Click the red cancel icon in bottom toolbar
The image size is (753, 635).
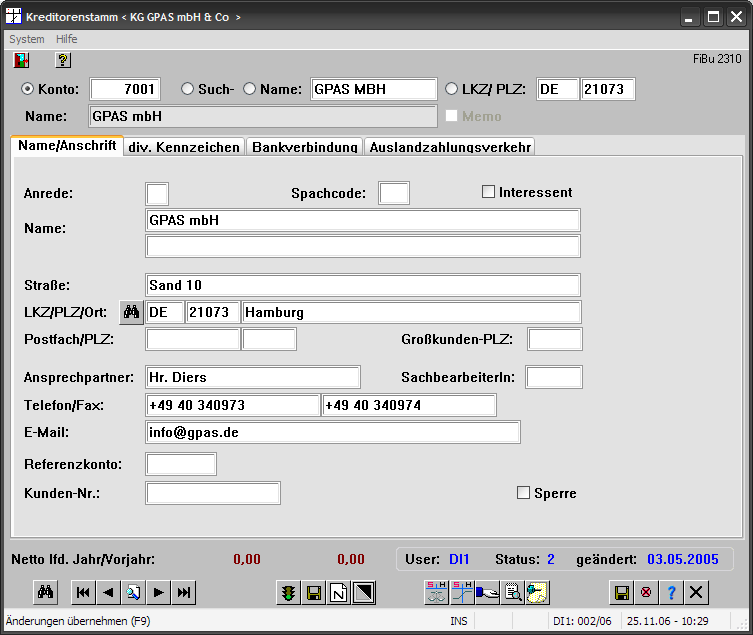[x=646, y=593]
